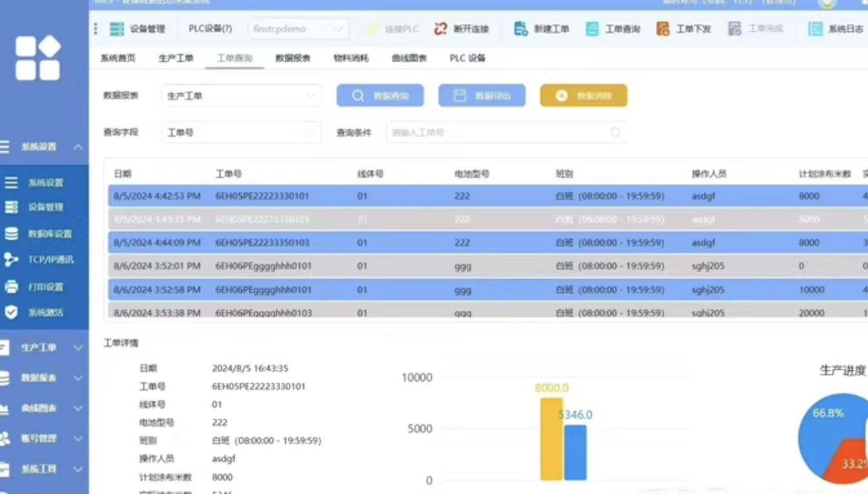
Task: Click the 查询条件 work order input field
Action: click(x=500, y=132)
